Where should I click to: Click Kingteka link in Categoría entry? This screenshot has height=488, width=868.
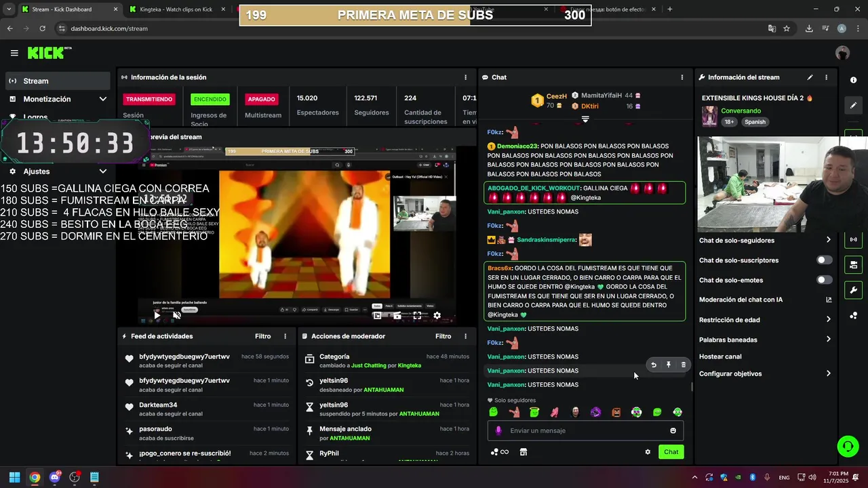[410, 365]
